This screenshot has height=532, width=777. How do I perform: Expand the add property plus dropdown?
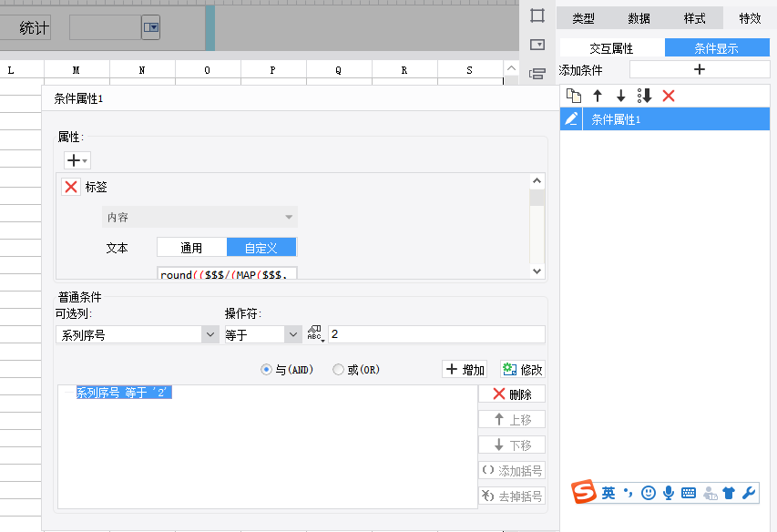(x=77, y=160)
